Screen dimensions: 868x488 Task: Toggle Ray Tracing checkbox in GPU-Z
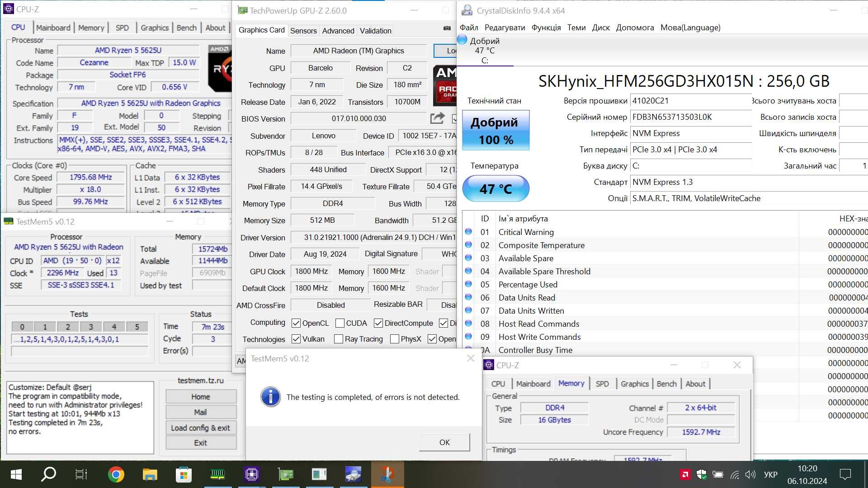(338, 339)
